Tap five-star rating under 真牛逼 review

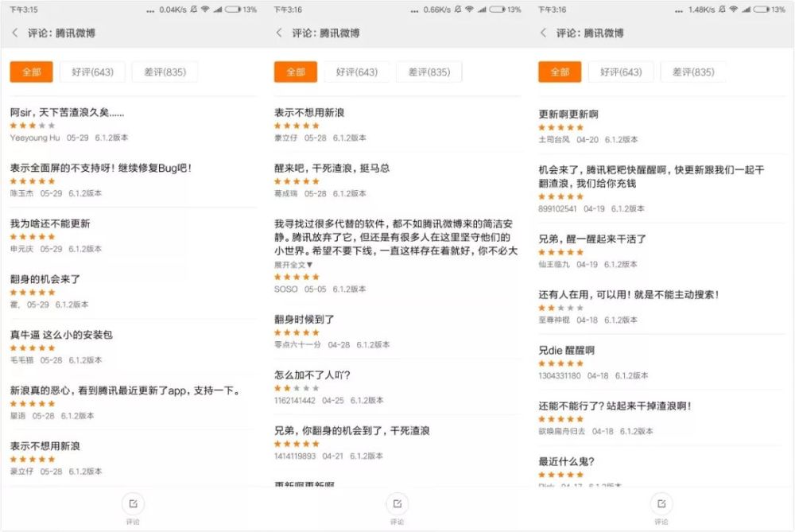pyautogui.click(x=33, y=348)
